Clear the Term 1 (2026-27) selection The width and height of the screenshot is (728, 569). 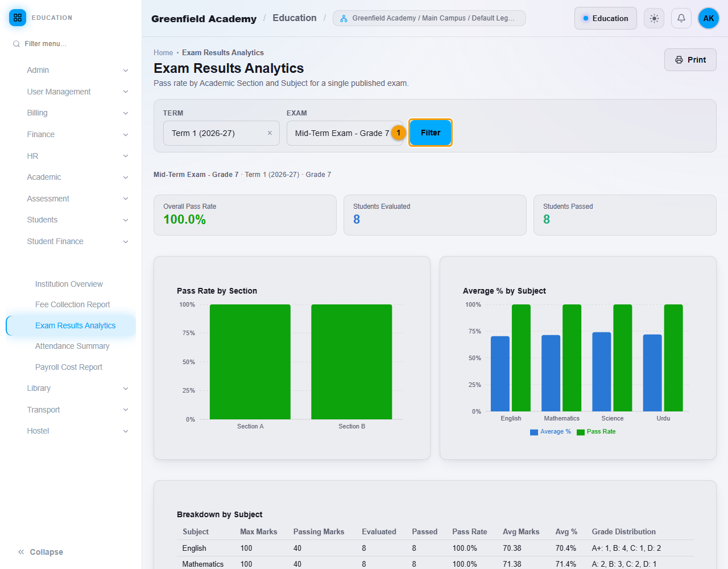tap(270, 133)
